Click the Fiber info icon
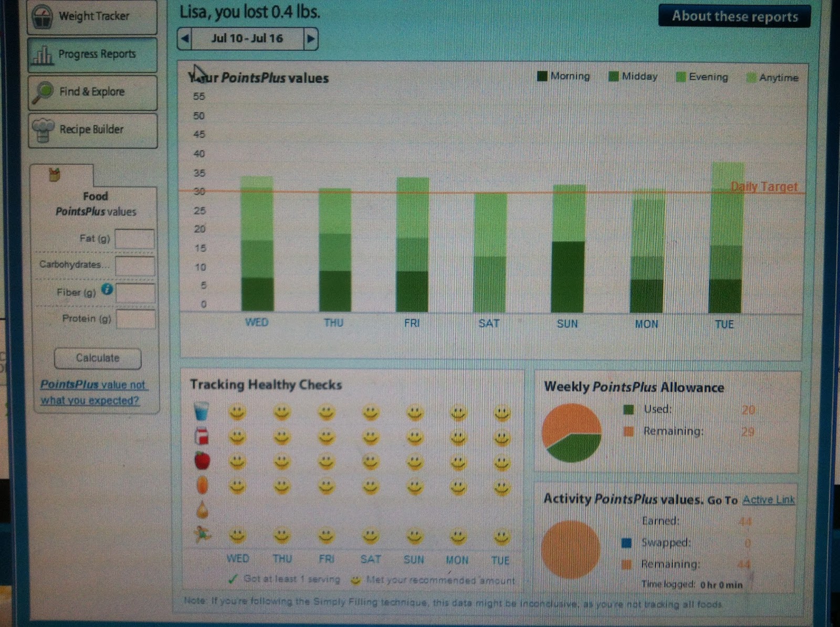The height and width of the screenshot is (627, 840). [107, 289]
